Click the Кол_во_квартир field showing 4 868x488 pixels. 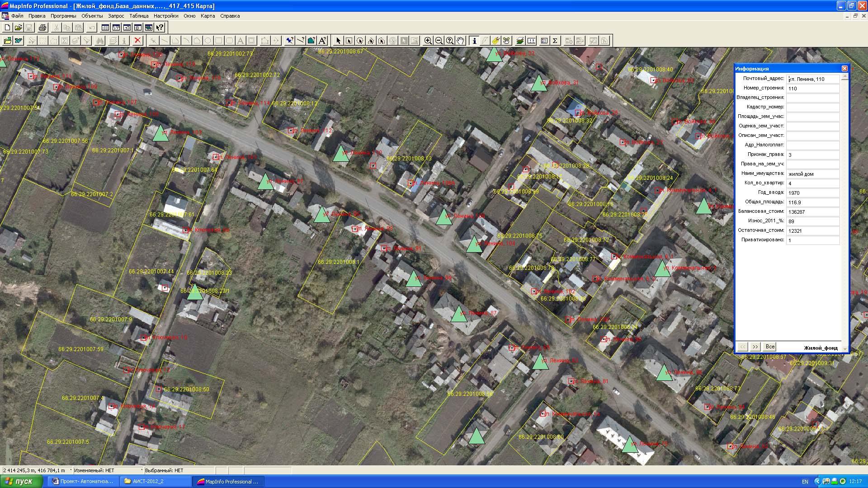click(x=813, y=183)
